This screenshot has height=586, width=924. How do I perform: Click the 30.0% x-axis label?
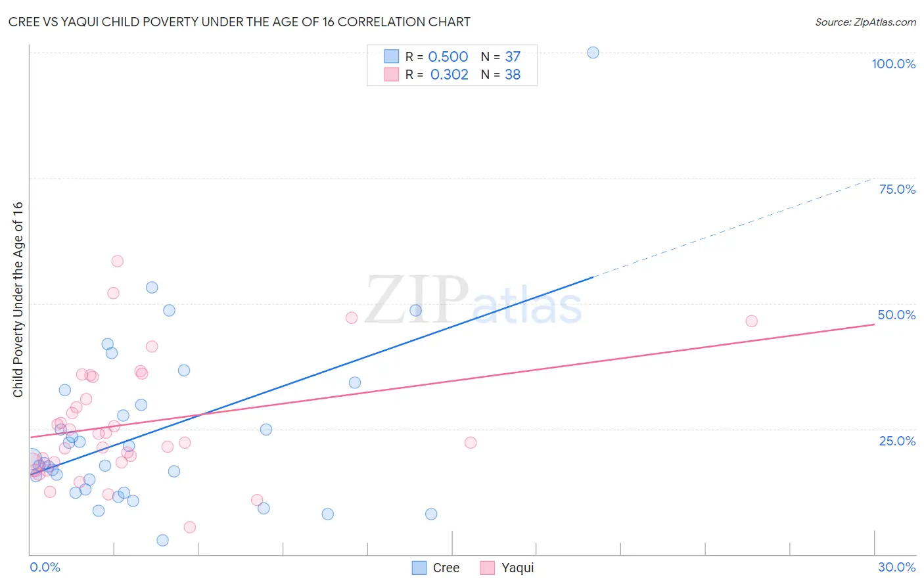(x=896, y=567)
